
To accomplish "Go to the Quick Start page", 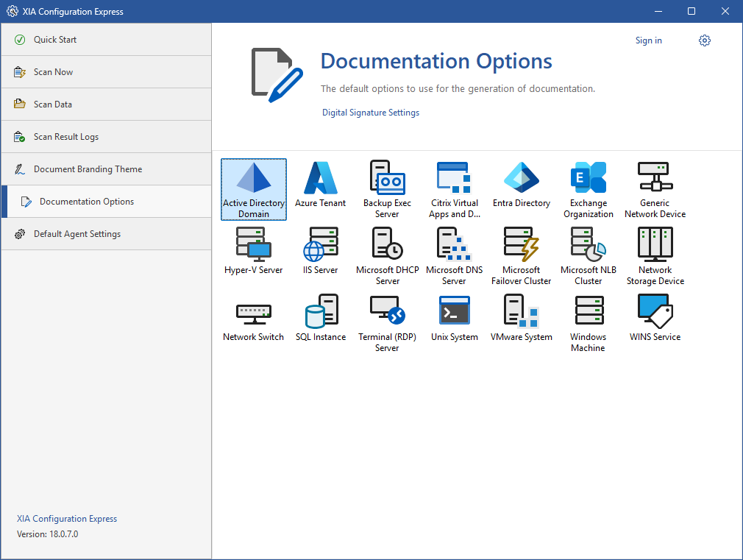I will point(55,40).
